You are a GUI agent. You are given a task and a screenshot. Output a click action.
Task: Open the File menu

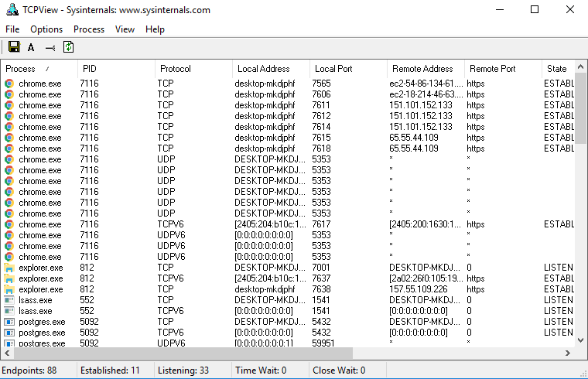(x=12, y=29)
